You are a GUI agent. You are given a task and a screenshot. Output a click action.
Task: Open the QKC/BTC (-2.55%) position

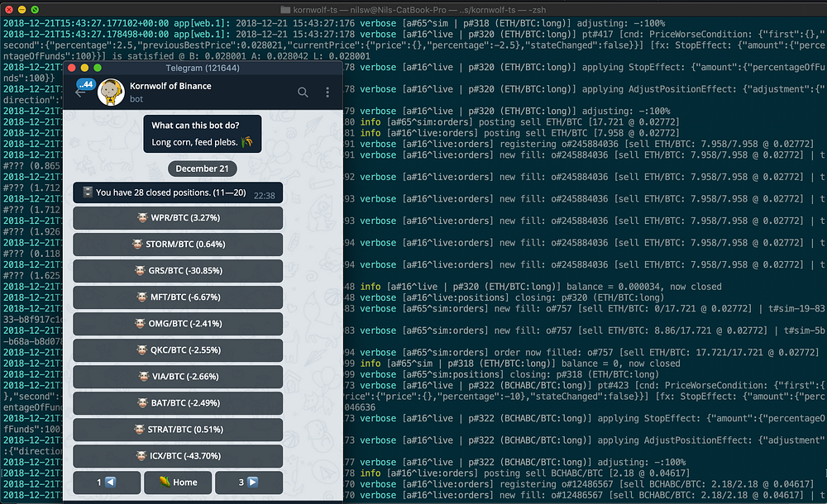pyautogui.click(x=178, y=349)
